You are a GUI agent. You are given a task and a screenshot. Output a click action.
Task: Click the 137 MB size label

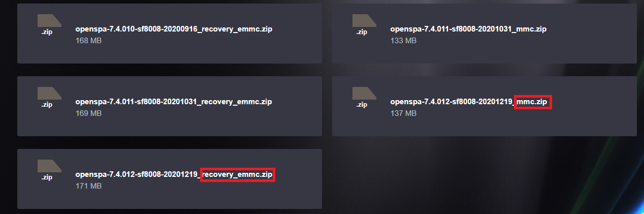click(x=403, y=113)
